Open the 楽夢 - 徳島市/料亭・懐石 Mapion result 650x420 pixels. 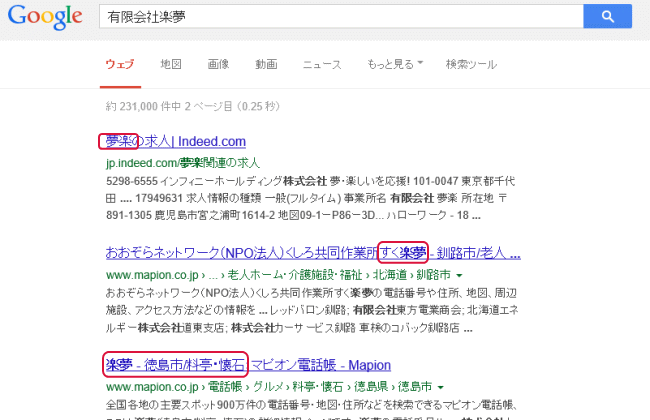pos(248,365)
